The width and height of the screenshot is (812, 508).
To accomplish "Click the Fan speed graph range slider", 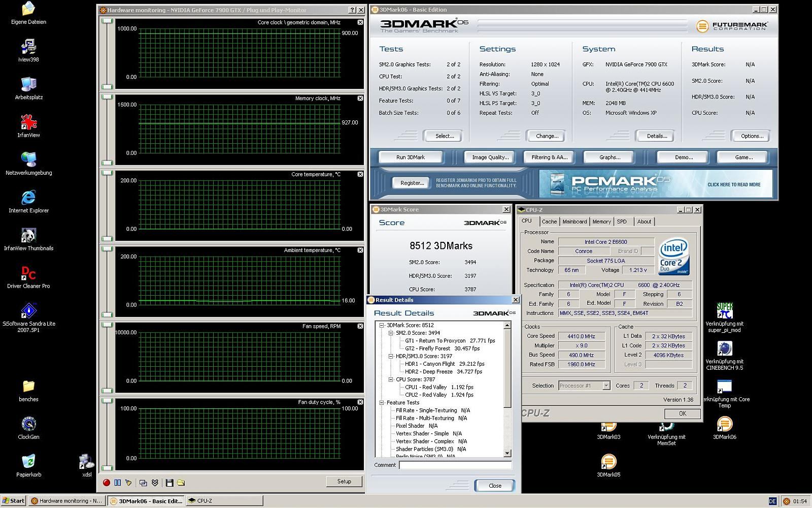I will coord(107,357).
